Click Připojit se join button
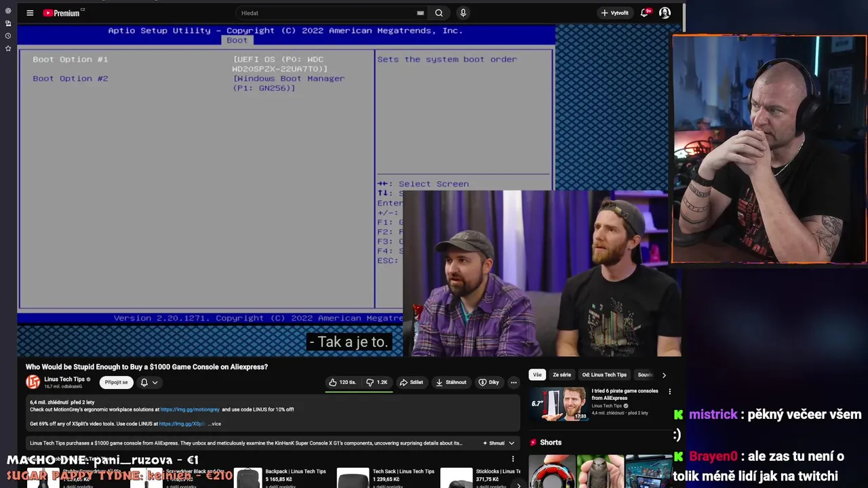 [x=116, y=382]
